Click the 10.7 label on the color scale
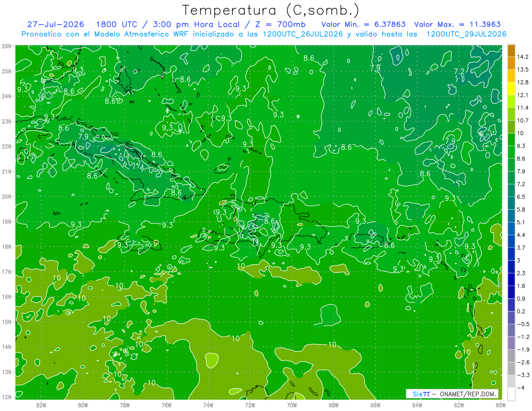Viewport: 532px width, 411px height. [x=522, y=120]
